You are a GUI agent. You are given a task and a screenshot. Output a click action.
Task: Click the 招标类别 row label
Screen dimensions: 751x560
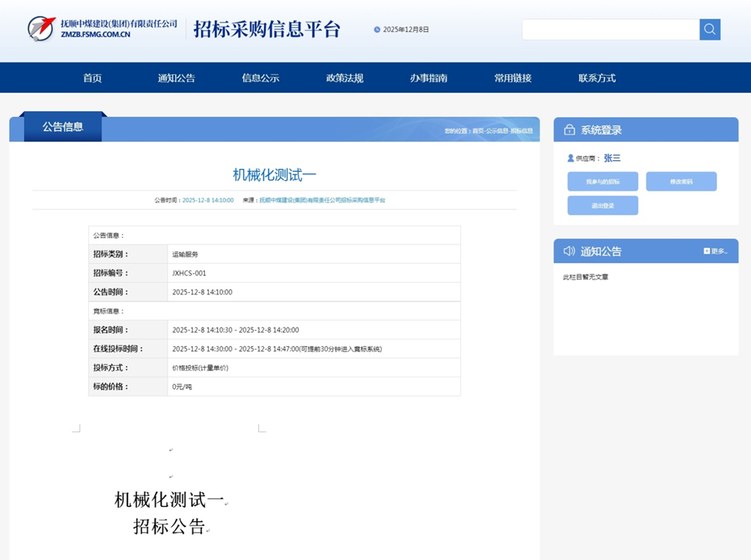[x=111, y=254]
